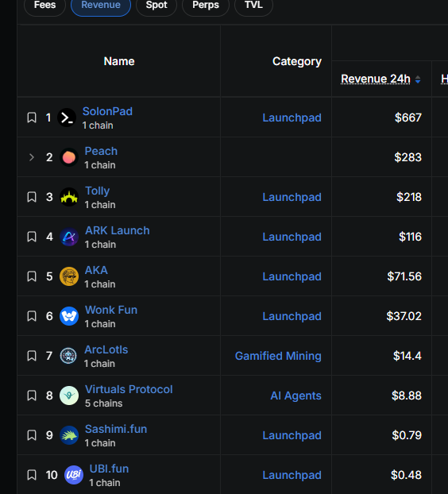Click the ArcLotls logo
448x494 pixels.
68,356
